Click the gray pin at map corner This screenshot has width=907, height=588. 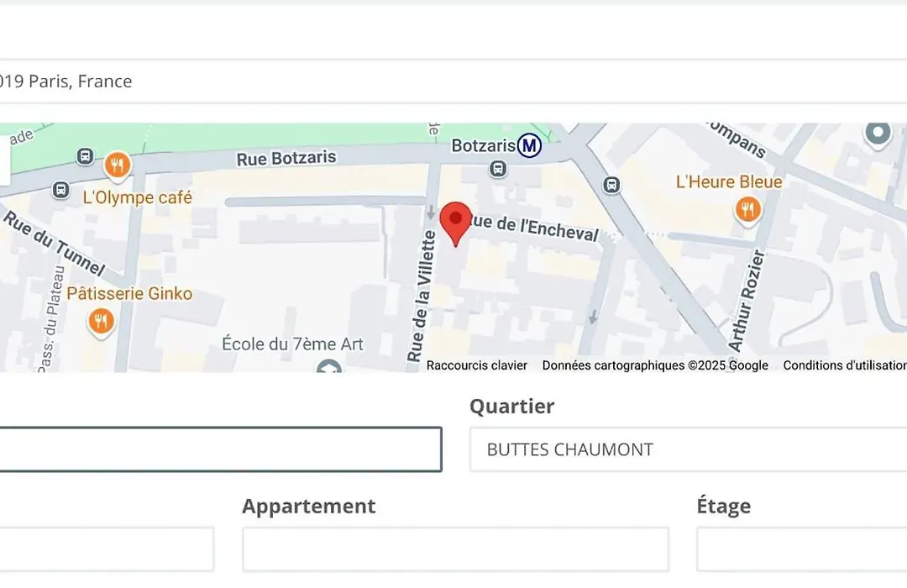click(x=878, y=134)
